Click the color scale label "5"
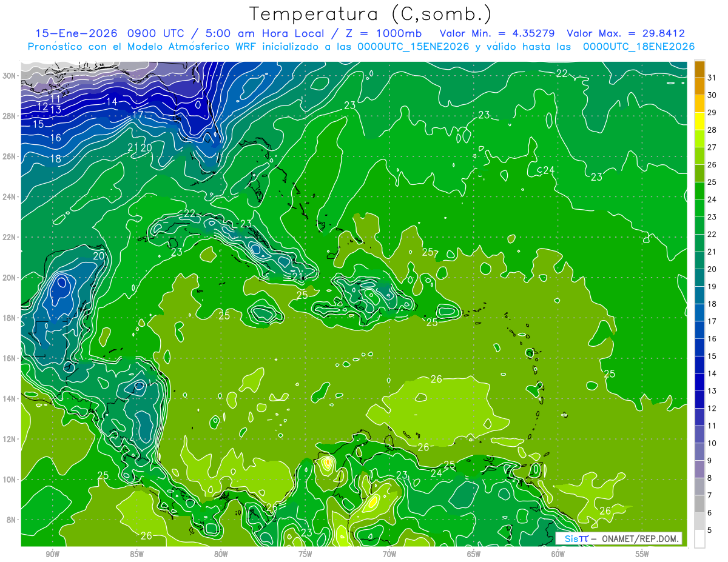The width and height of the screenshot is (728, 562). (710, 530)
